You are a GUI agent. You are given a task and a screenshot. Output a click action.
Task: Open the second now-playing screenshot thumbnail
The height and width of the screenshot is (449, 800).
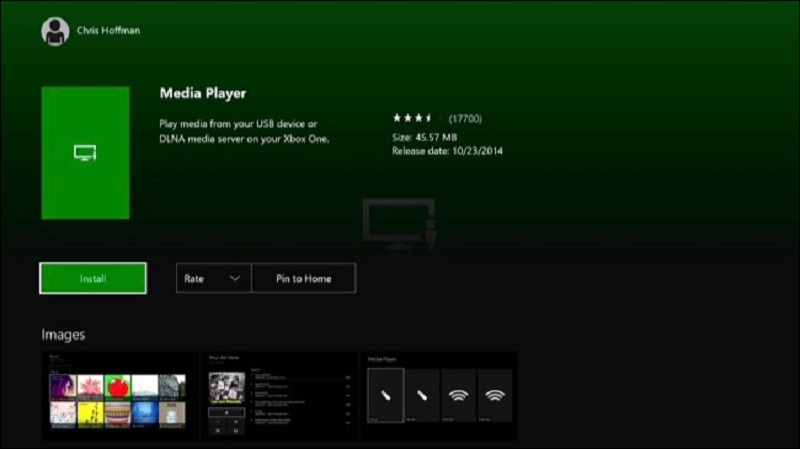tap(279, 396)
